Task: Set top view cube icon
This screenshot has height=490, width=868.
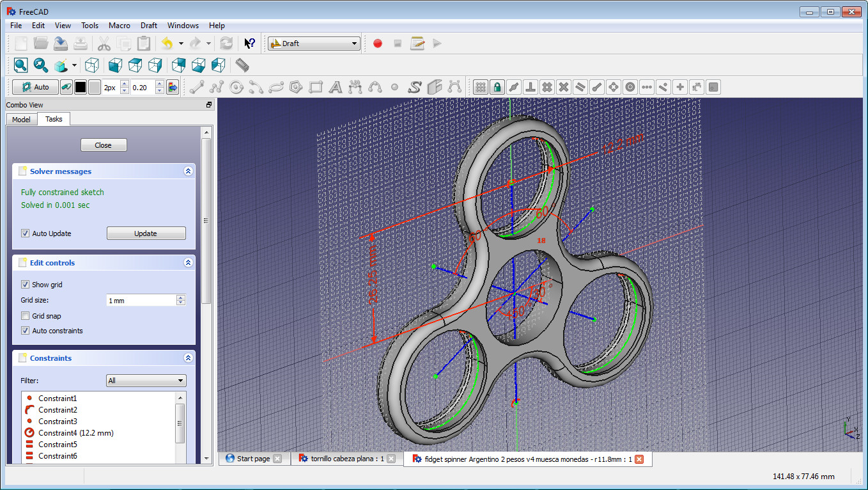Action: coord(135,65)
